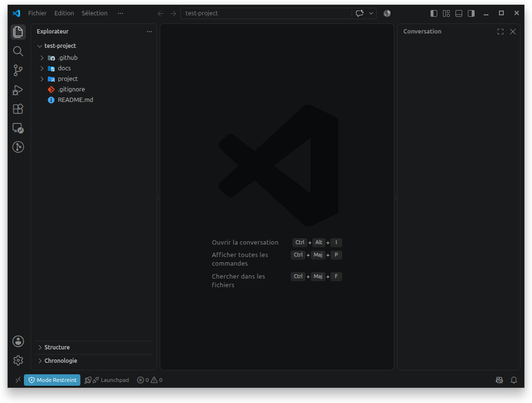The height and width of the screenshot is (403, 532).
Task: Maximize the VS Code window
Action: 501,13
